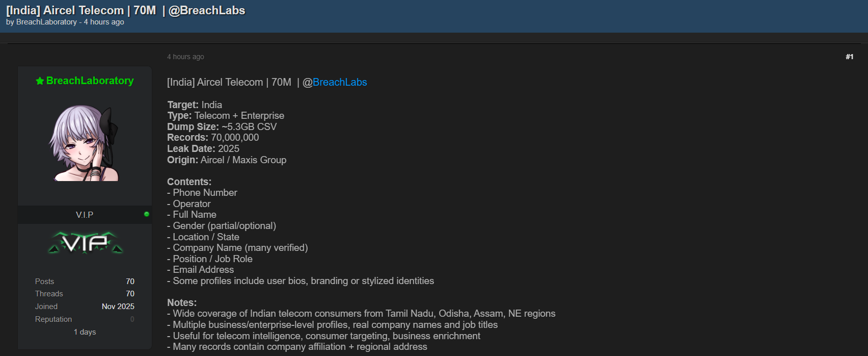Click the Joined date Nov 2025
The width and height of the screenshot is (868, 356).
coord(118,307)
